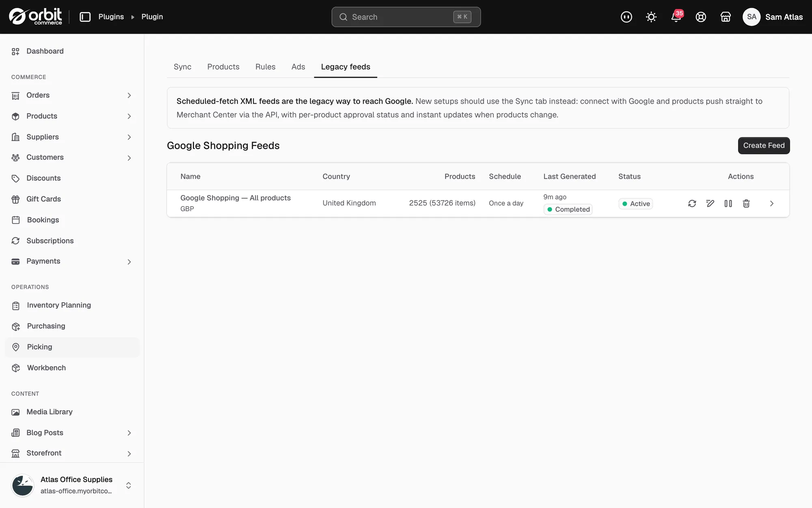Focus the Search input field

click(406, 17)
